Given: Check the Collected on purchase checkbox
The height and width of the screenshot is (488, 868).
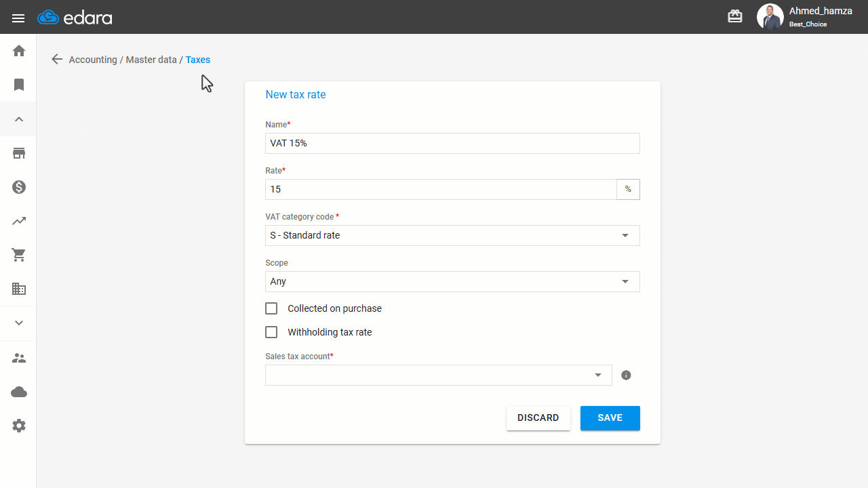Looking at the screenshot, I should click(271, 308).
